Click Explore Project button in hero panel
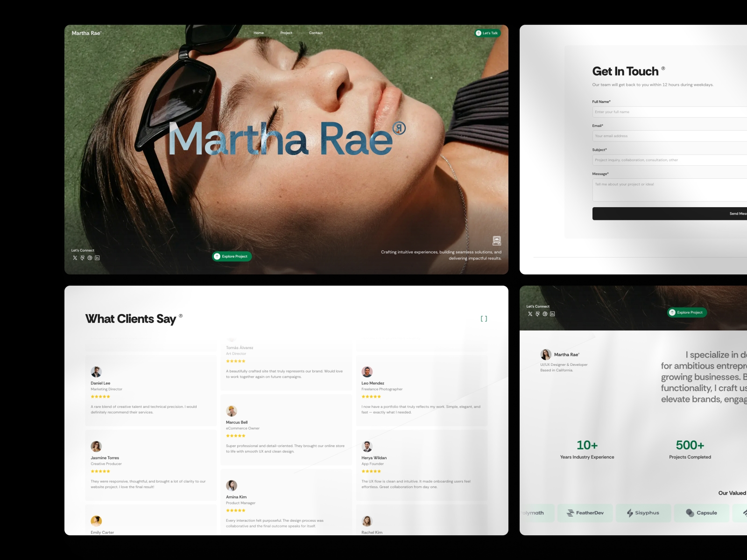The height and width of the screenshot is (560, 747). point(232,256)
